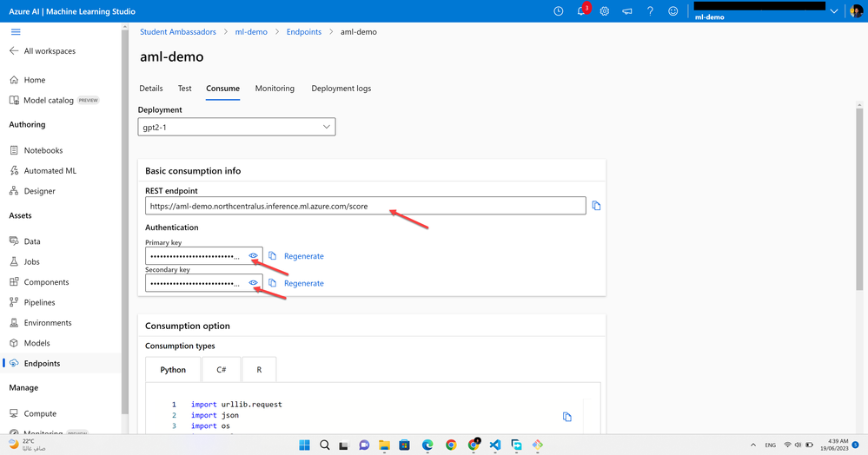
Task: Click the sidebar vertical scrollbar
Action: point(125,221)
